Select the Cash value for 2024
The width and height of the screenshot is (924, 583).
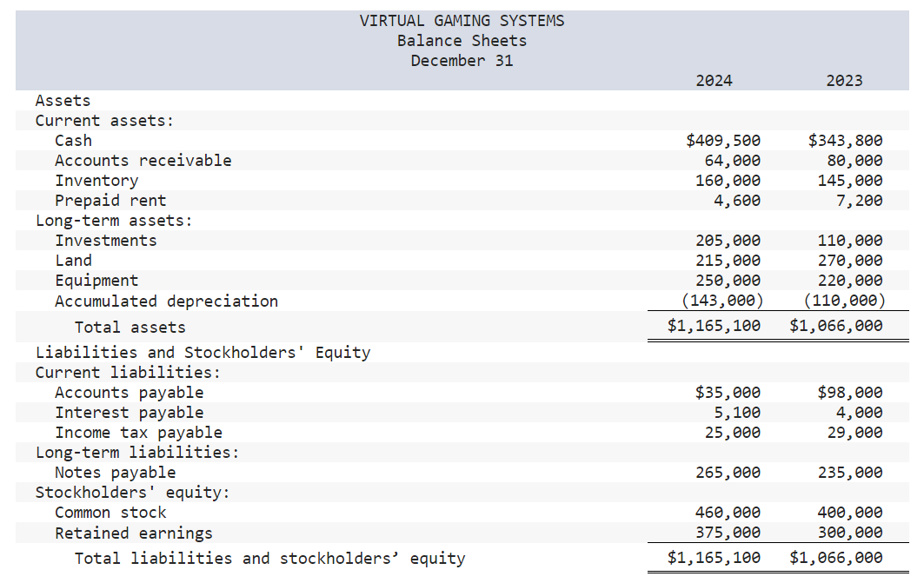723,140
